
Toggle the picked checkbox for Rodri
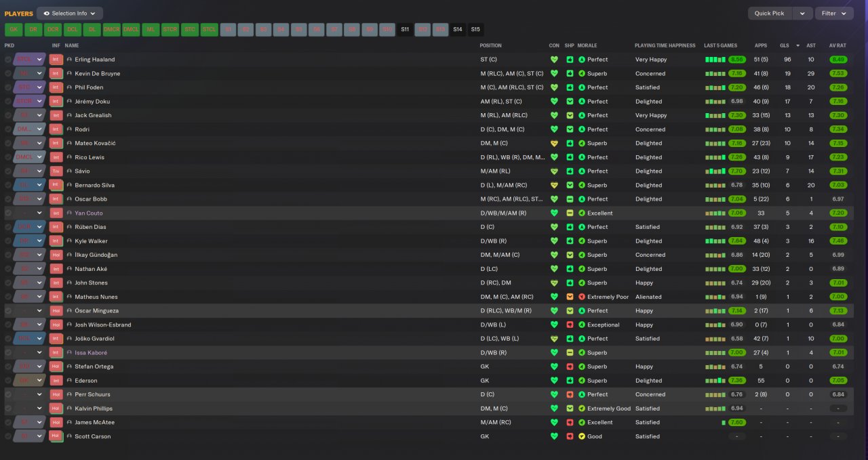pyautogui.click(x=8, y=129)
